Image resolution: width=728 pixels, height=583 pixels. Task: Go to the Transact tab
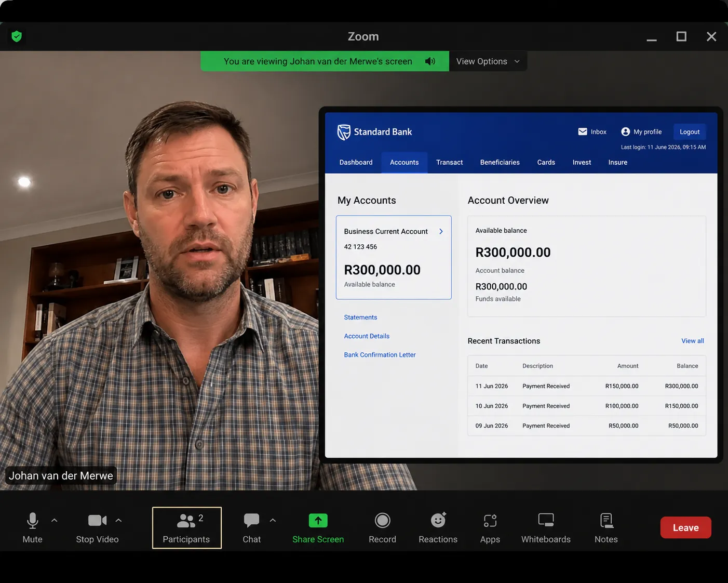[x=450, y=163]
